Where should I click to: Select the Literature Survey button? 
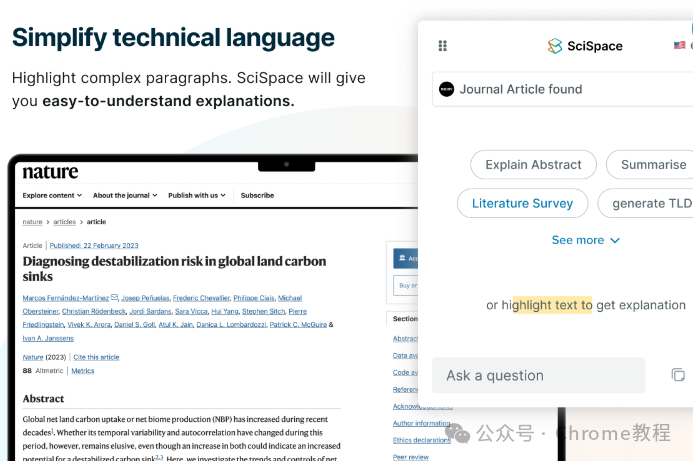(x=522, y=203)
